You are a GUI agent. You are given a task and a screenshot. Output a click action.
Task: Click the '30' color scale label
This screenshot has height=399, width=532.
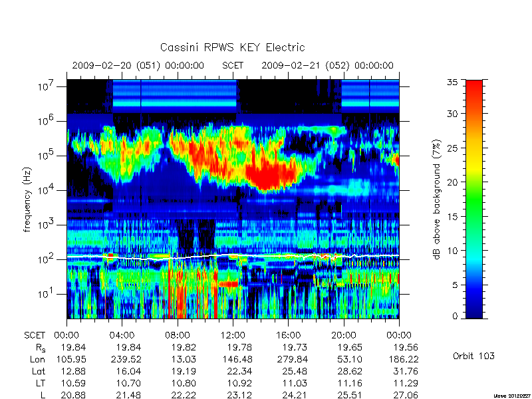tap(452, 113)
